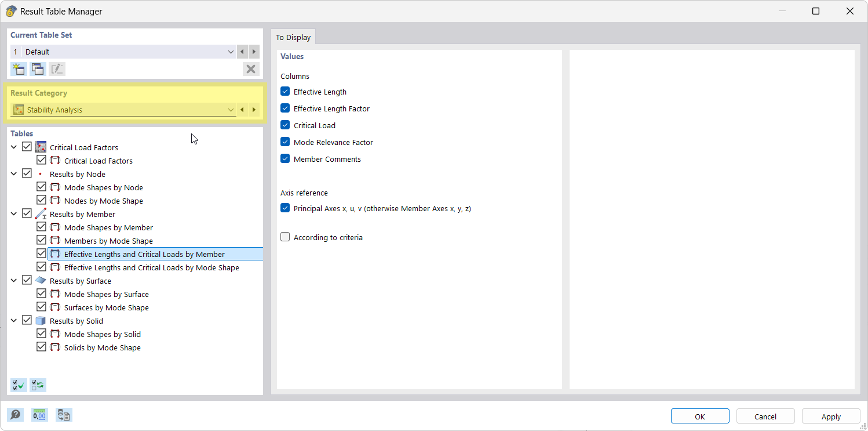
Task: Uncheck the Mode Relevance Factor column
Action: point(285,142)
